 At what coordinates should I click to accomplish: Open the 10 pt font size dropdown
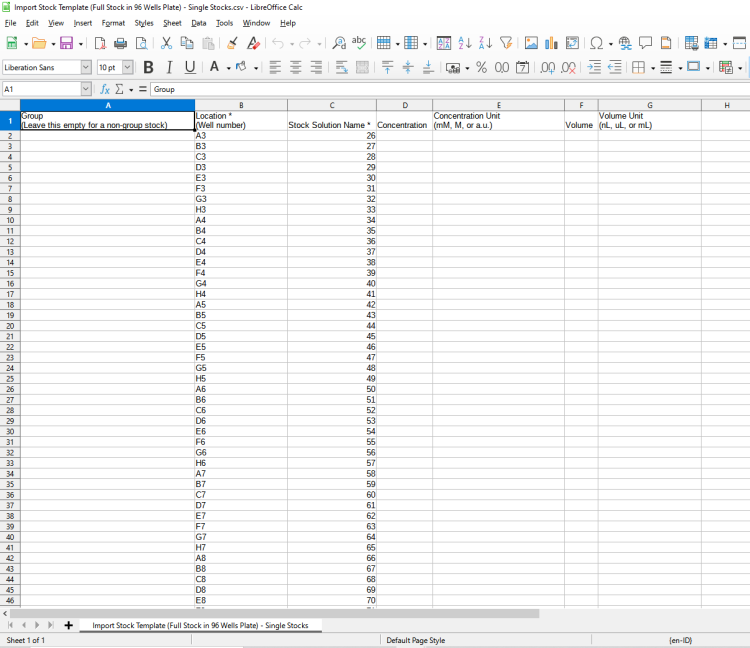pyautogui.click(x=127, y=67)
